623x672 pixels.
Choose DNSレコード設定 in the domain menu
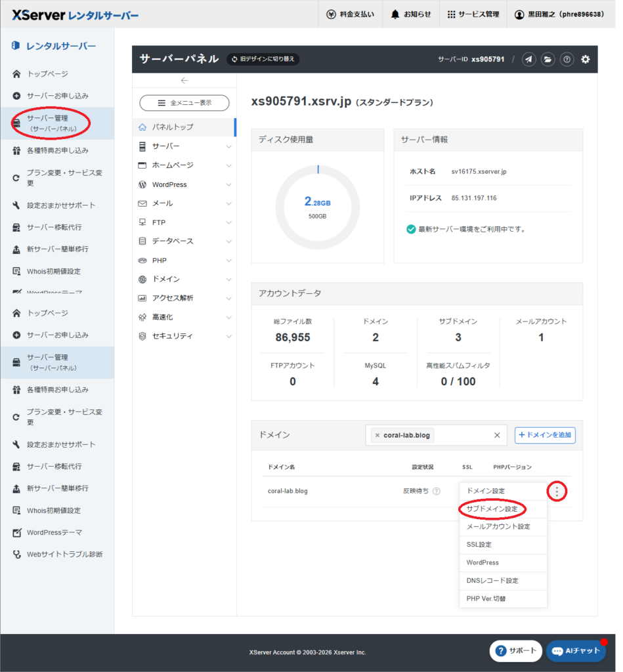click(492, 581)
